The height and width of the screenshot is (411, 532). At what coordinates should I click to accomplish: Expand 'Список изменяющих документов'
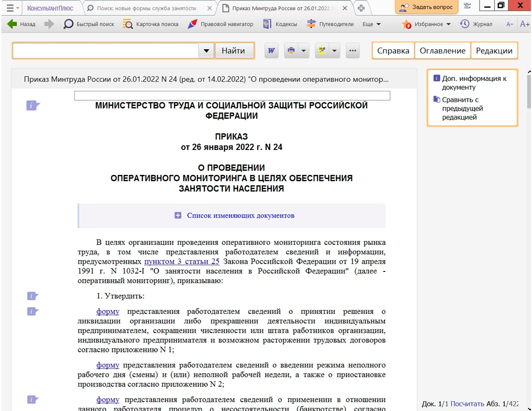234,215
